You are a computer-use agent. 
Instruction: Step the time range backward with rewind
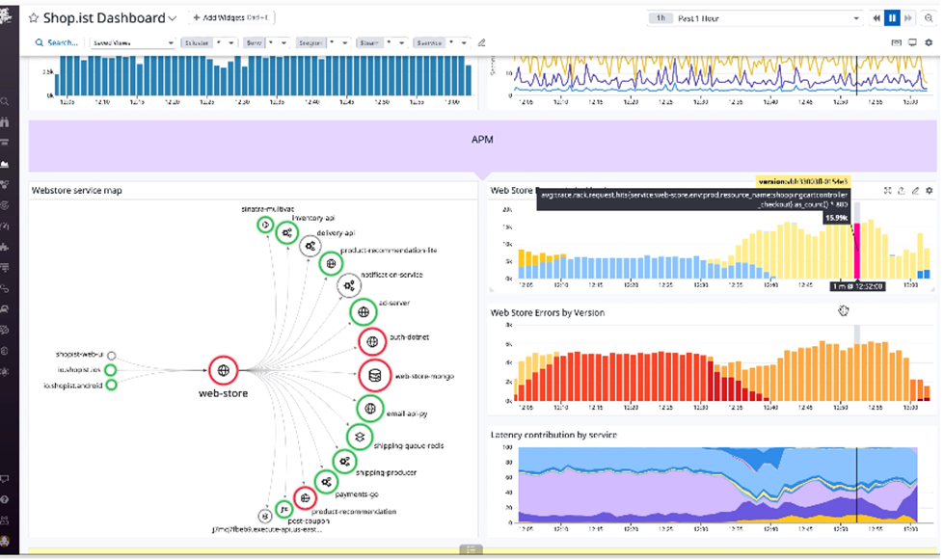pos(877,18)
